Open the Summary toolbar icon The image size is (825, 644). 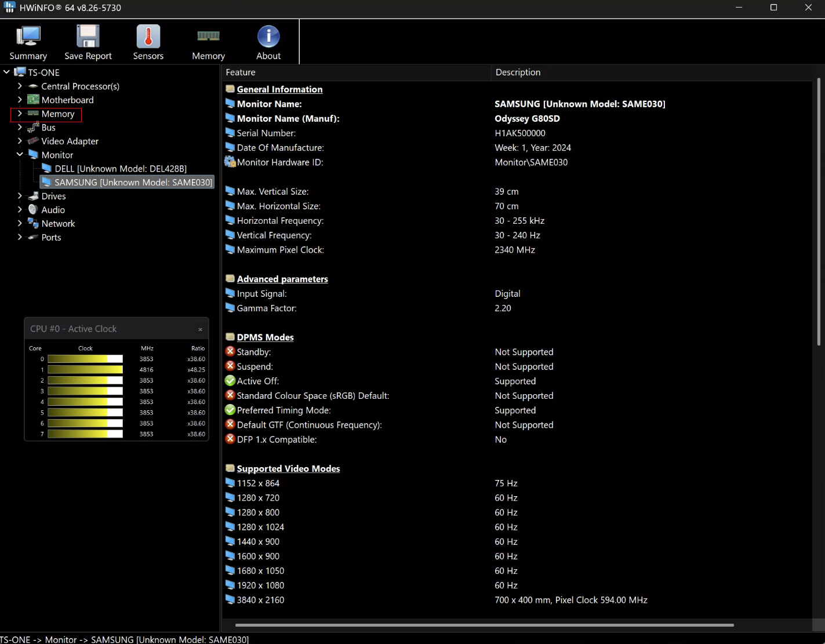pos(28,37)
